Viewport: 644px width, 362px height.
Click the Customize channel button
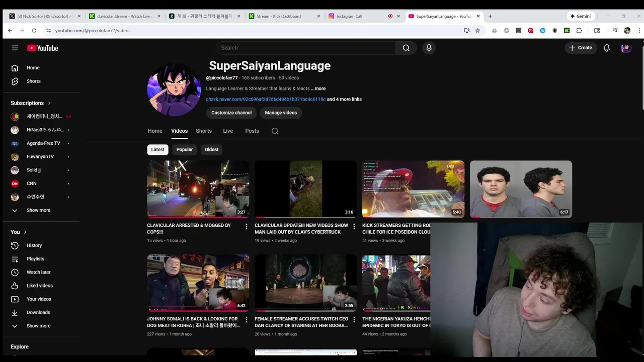pos(231,113)
